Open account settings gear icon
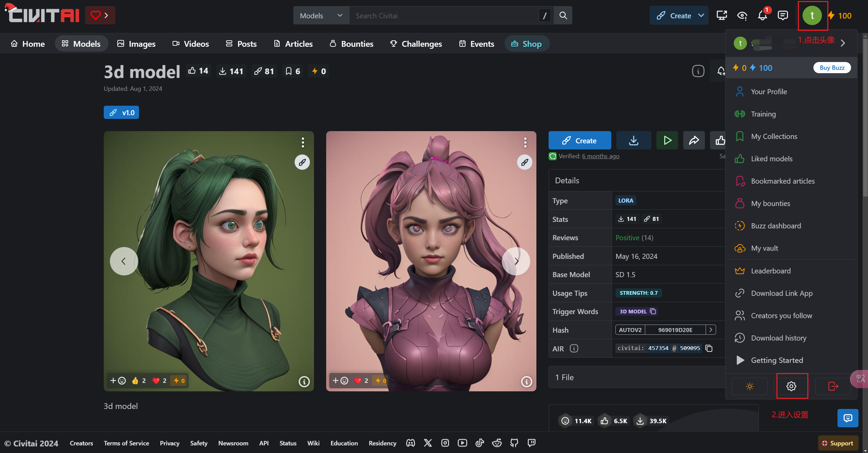The image size is (868, 453). tap(791, 386)
